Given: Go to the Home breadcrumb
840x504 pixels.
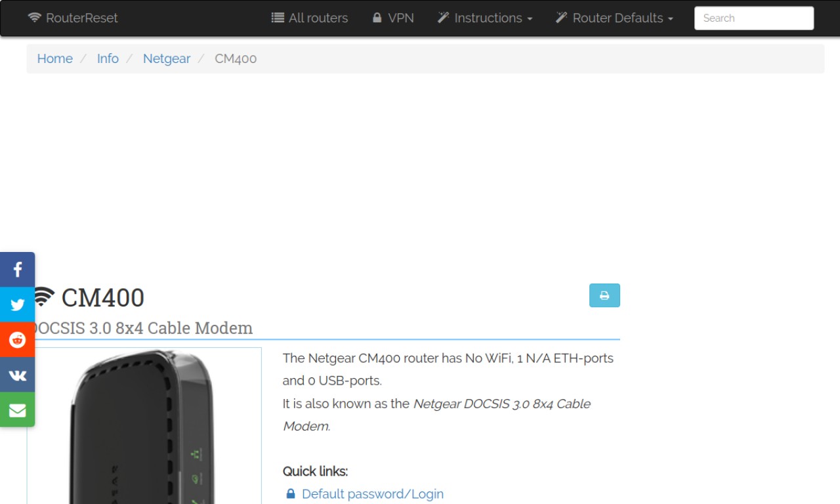Looking at the screenshot, I should [54, 58].
